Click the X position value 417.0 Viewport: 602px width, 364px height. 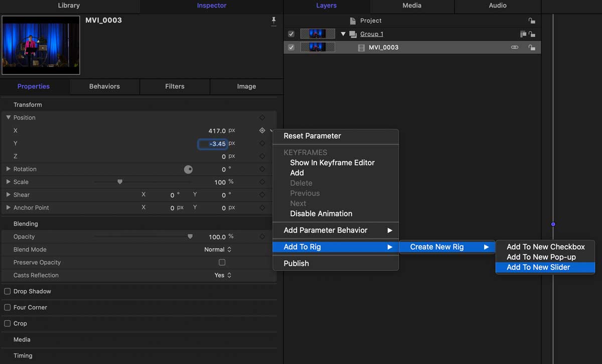217,131
